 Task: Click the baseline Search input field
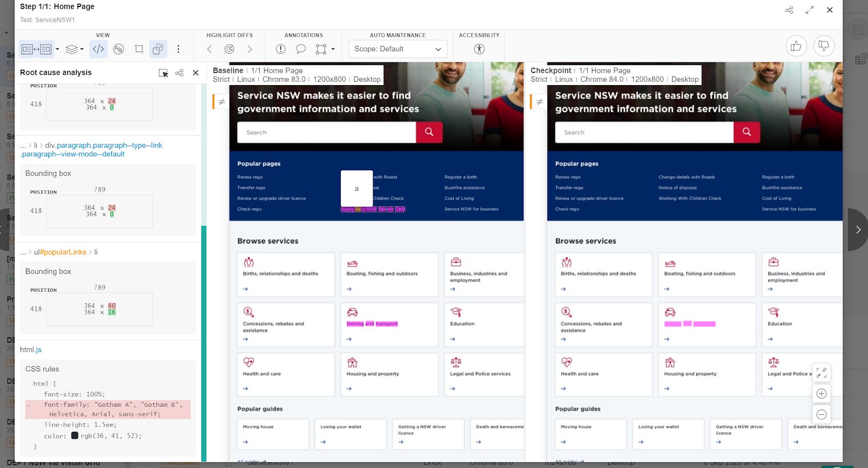pos(326,132)
